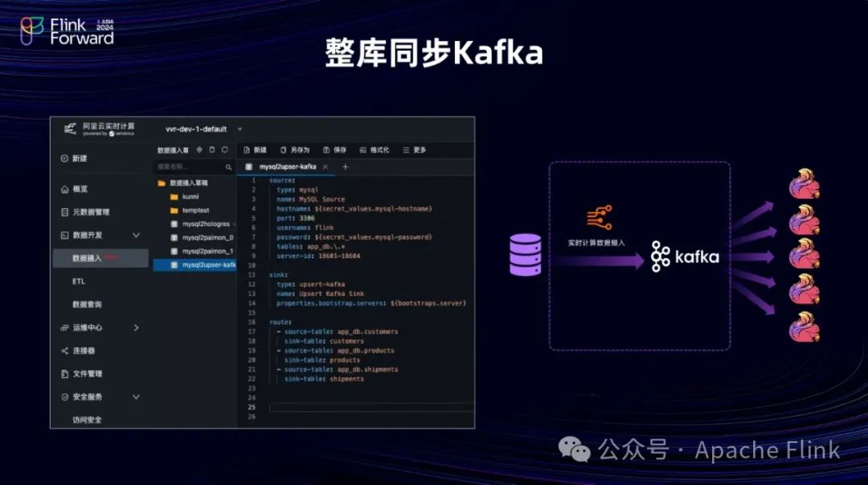This screenshot has width=868, height=485.
Task: Click the 连接器 connector icon
Action: (x=64, y=351)
